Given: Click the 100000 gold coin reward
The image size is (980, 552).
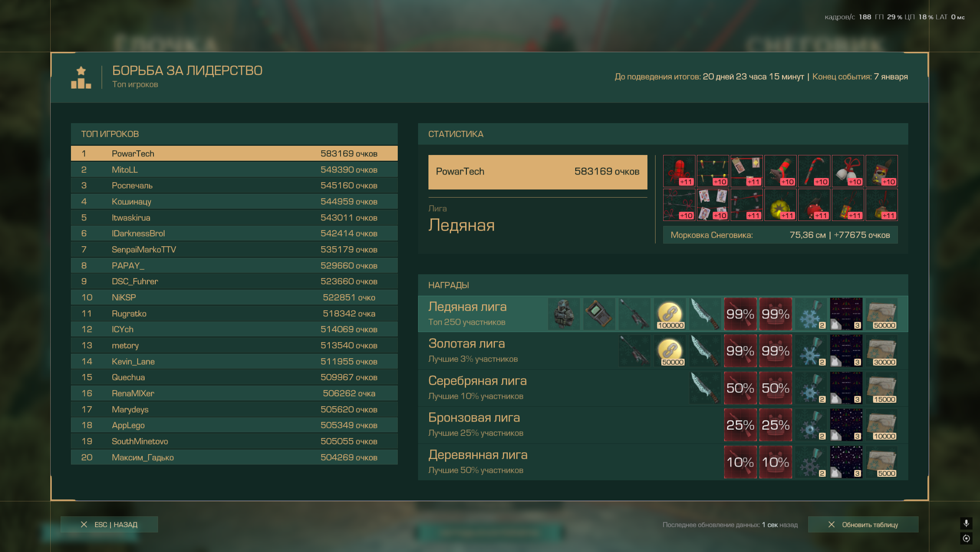Looking at the screenshot, I should click(670, 314).
